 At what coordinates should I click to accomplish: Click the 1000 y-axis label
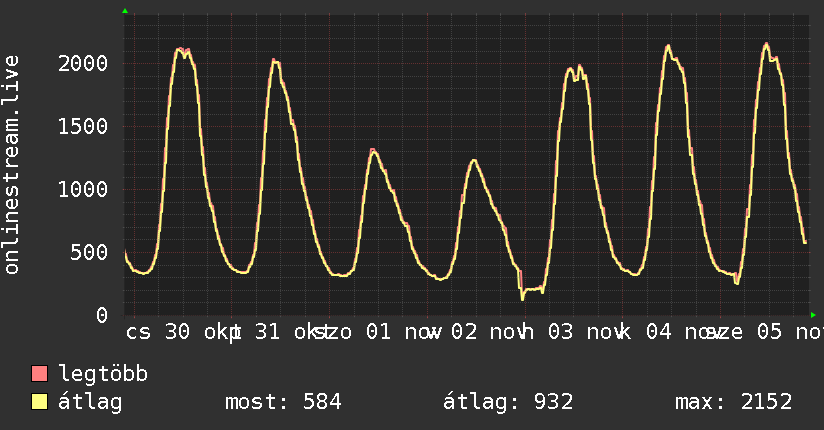pyautogui.click(x=83, y=189)
